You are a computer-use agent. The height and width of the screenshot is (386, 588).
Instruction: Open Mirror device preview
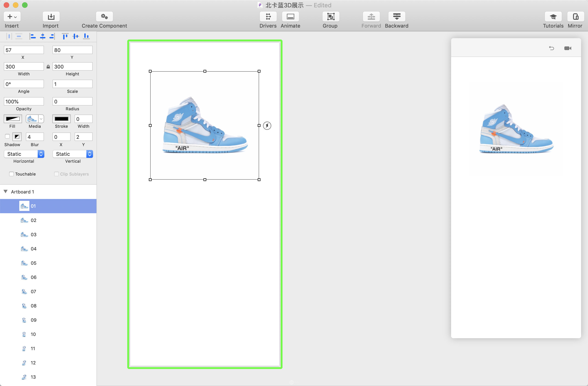point(576,17)
